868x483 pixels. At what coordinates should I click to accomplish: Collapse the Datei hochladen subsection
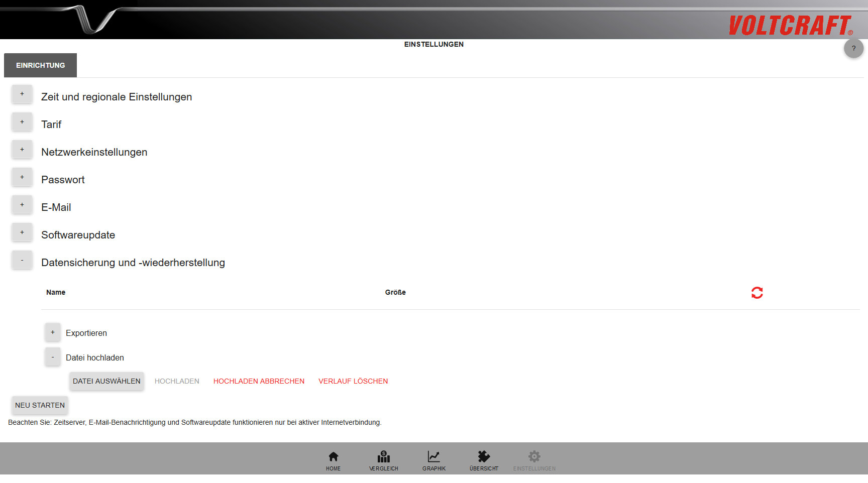click(53, 357)
